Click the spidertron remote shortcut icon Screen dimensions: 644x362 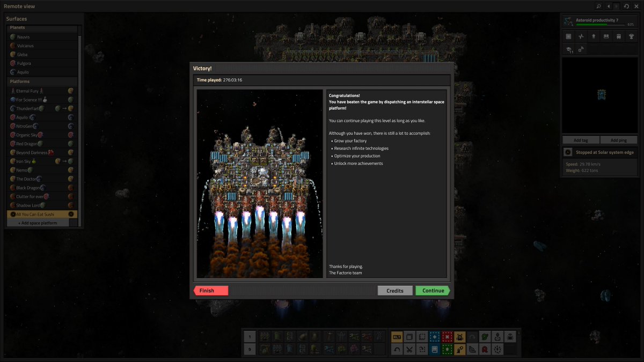click(x=510, y=336)
